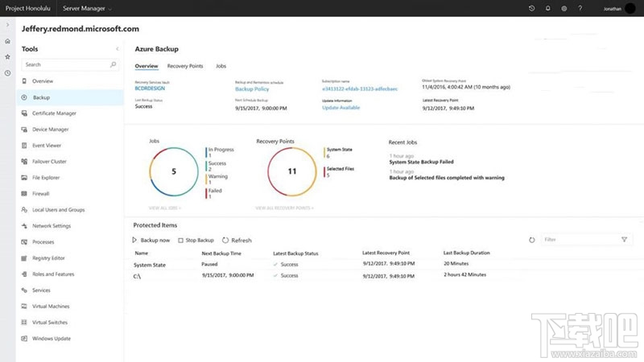
Task: Click the Recovery Points donut chart
Action: (x=292, y=171)
